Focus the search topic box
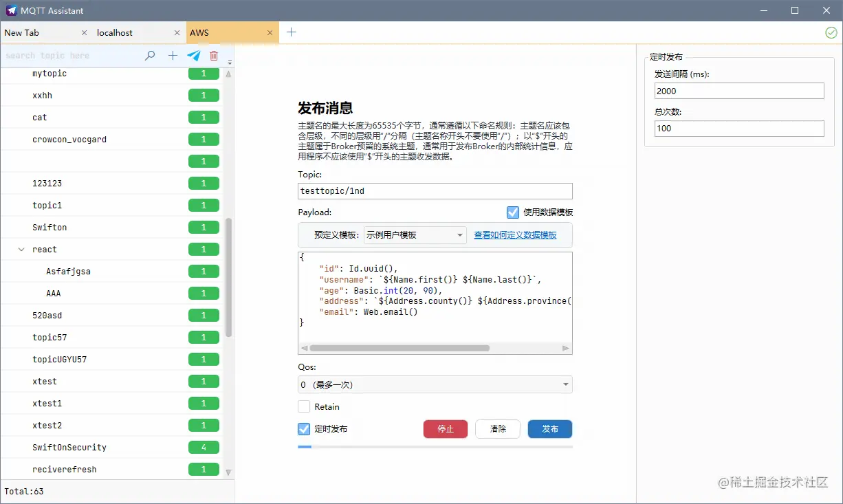843x504 pixels. pos(72,56)
